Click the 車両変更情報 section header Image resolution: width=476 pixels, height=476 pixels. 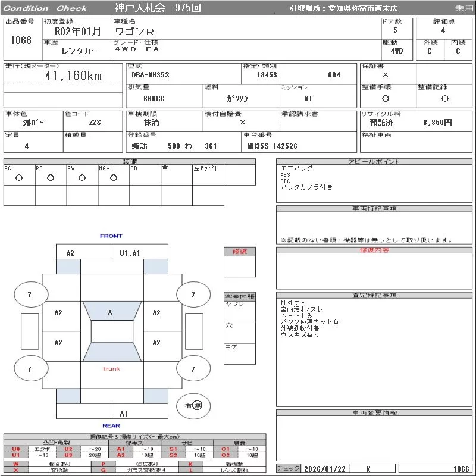click(373, 412)
